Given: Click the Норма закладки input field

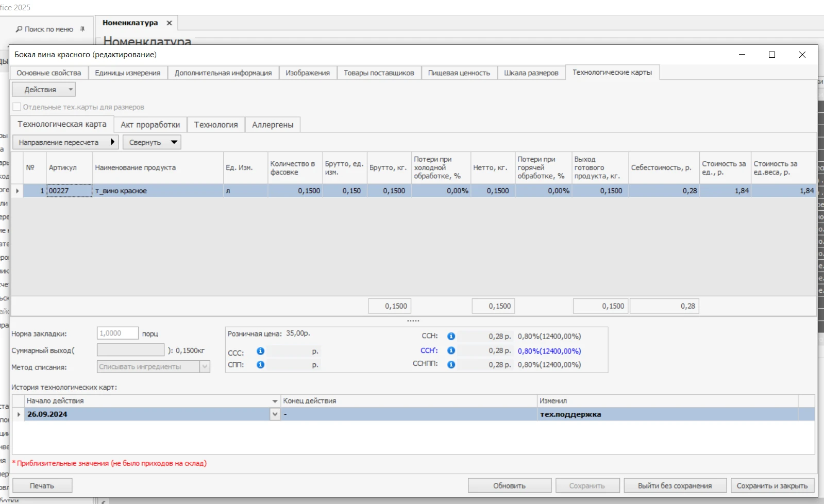Looking at the screenshot, I should click(x=117, y=333).
